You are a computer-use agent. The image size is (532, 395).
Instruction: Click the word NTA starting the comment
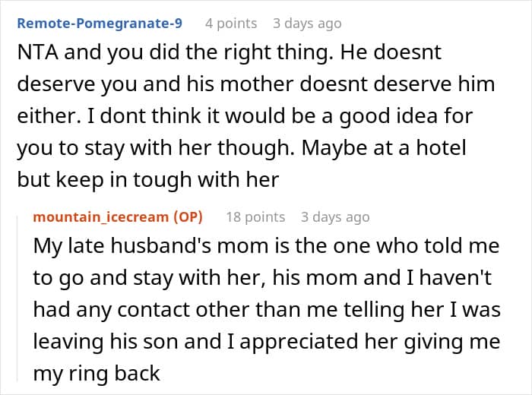(36, 55)
